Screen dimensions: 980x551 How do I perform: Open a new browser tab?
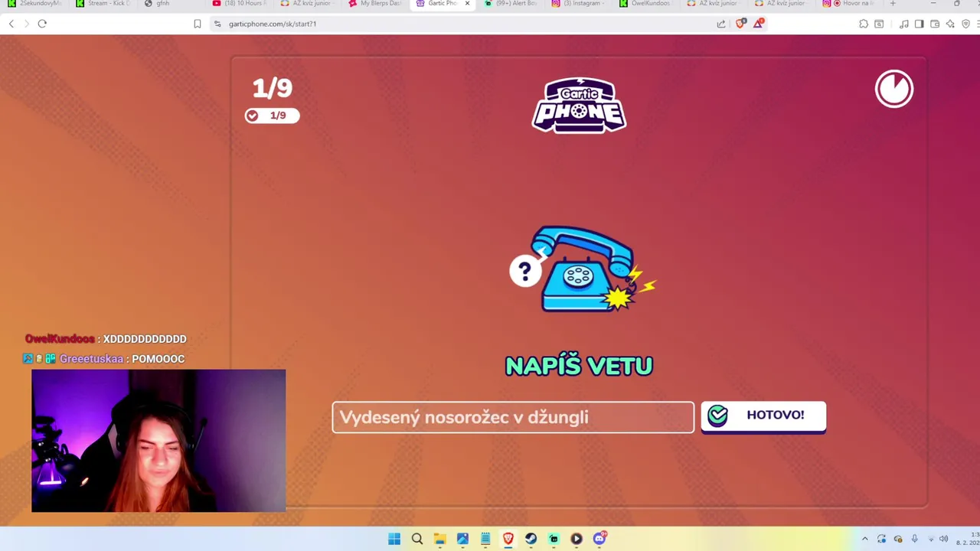tap(893, 4)
